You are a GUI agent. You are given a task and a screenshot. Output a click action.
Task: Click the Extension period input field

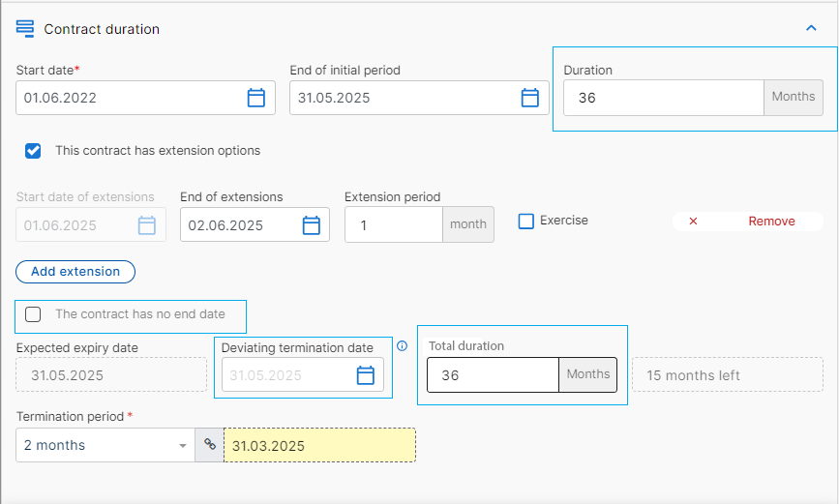[394, 224]
